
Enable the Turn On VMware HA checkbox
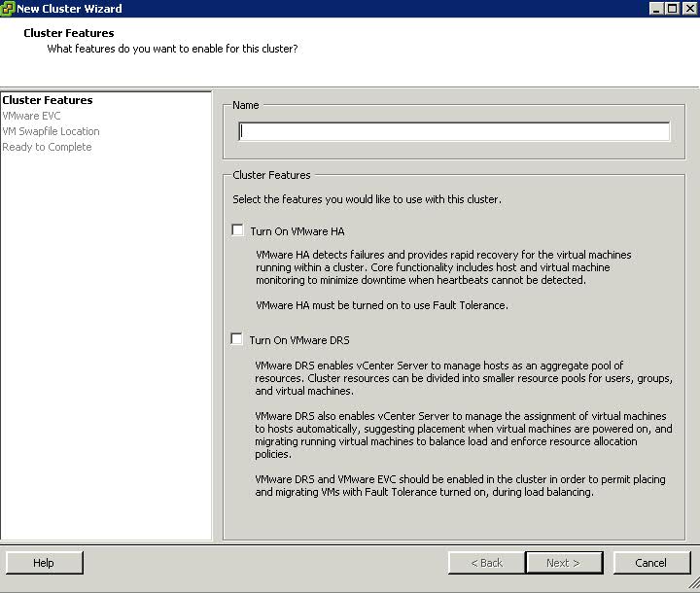[237, 230]
